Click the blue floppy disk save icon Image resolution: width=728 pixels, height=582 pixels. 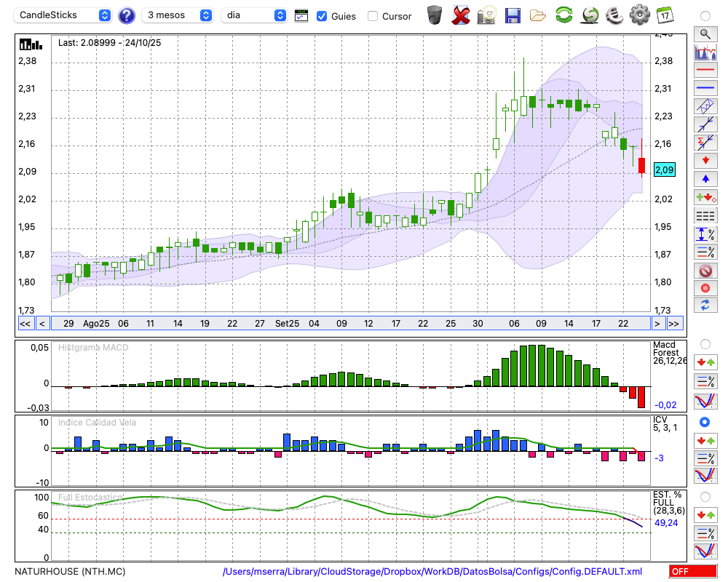[513, 15]
